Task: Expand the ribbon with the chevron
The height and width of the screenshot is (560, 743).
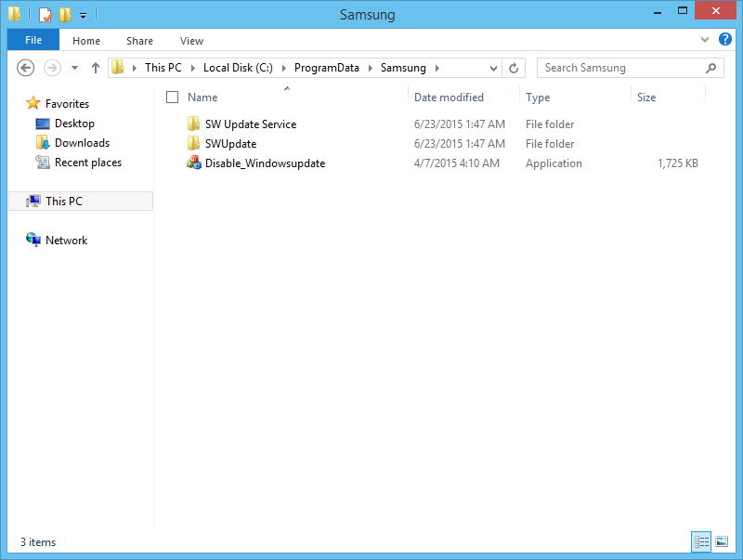Action: click(705, 40)
